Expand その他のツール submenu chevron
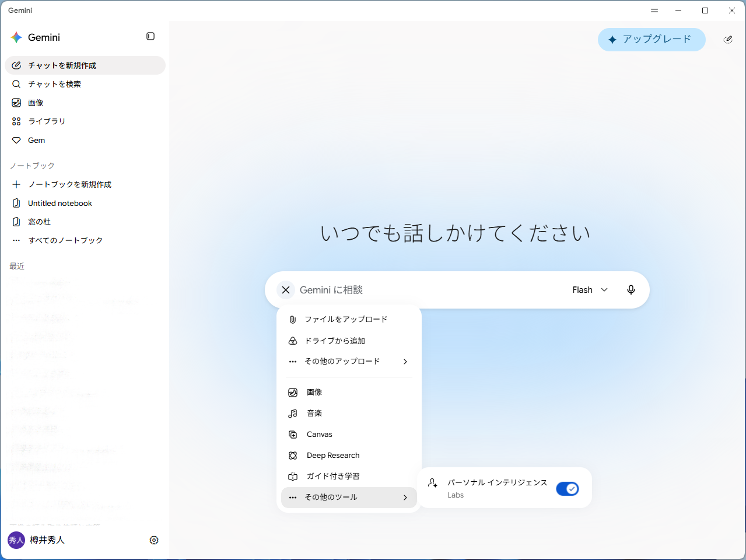The image size is (746, 560). (x=405, y=498)
